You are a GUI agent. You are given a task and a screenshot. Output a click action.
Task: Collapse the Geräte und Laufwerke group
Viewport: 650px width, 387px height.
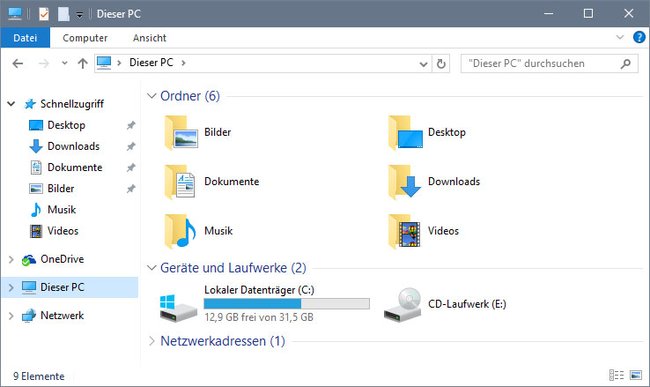pos(152,268)
